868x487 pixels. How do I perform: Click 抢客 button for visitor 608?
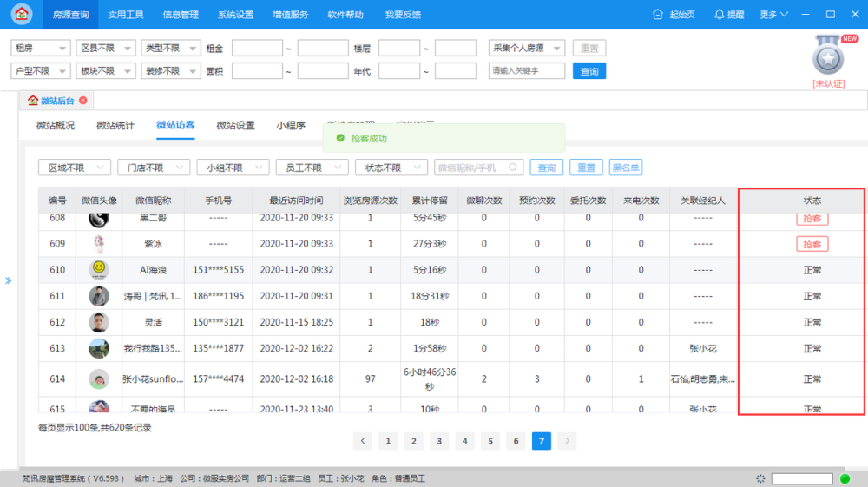pos(812,219)
